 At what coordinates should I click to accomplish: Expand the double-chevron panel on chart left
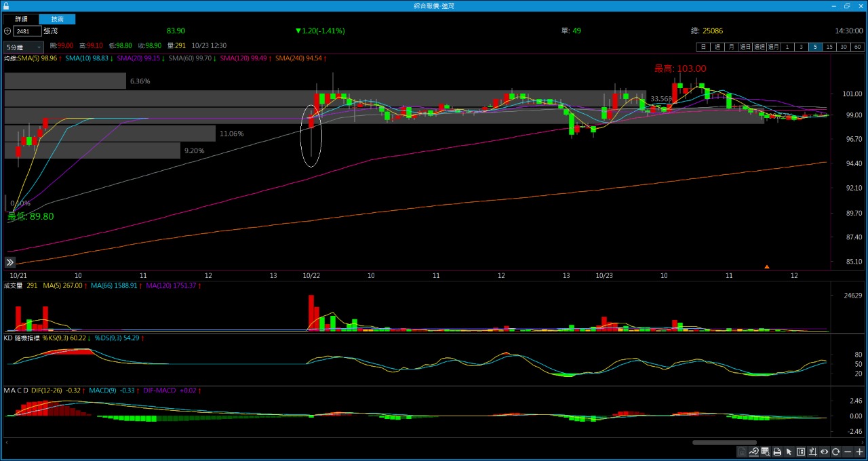[10, 262]
